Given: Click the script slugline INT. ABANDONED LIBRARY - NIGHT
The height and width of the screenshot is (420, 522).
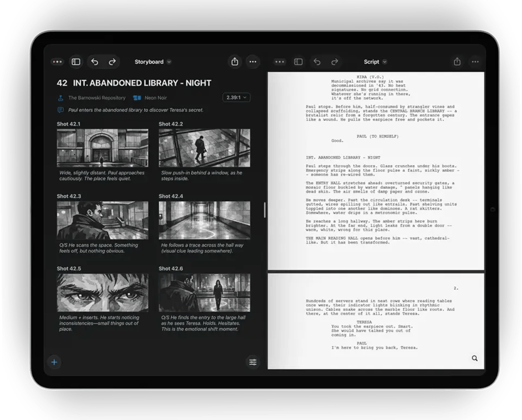Looking at the screenshot, I should tap(343, 157).
